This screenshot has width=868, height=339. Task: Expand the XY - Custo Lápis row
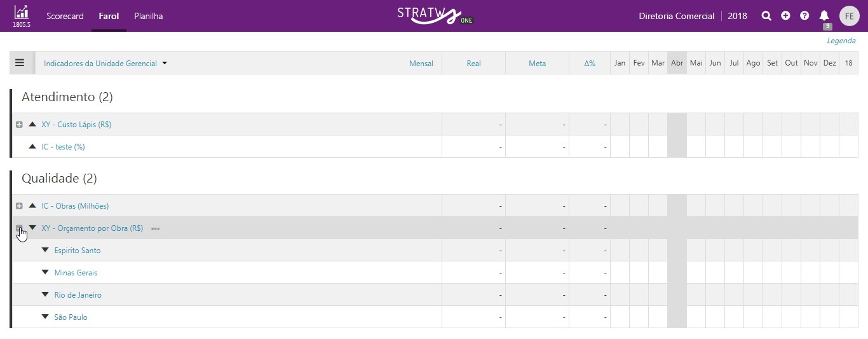(x=19, y=125)
